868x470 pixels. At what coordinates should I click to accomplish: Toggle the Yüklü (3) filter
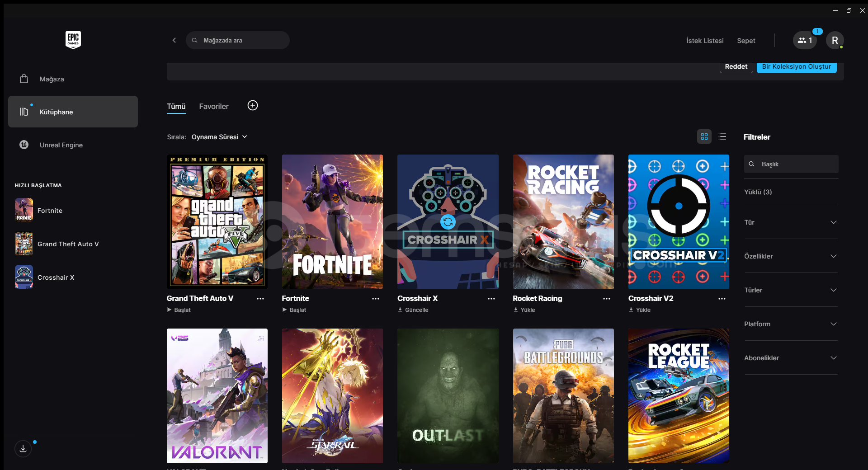[x=758, y=192]
